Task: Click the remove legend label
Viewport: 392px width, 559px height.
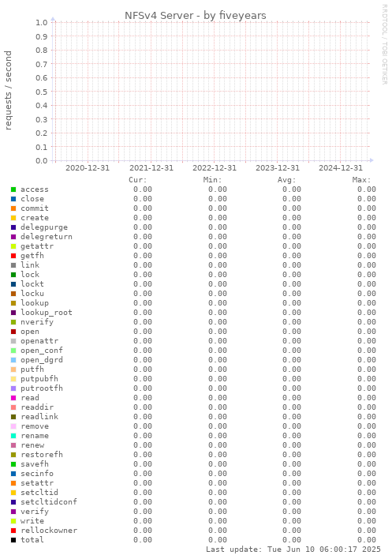Action: coord(35,426)
